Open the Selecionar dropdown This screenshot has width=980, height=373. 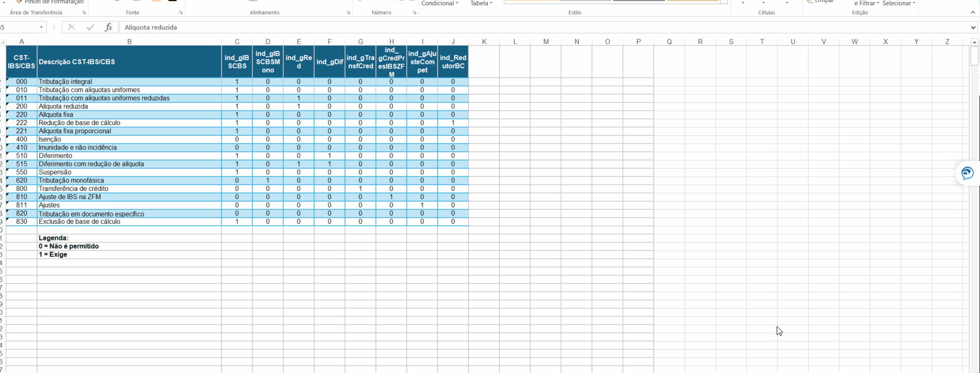(899, 3)
